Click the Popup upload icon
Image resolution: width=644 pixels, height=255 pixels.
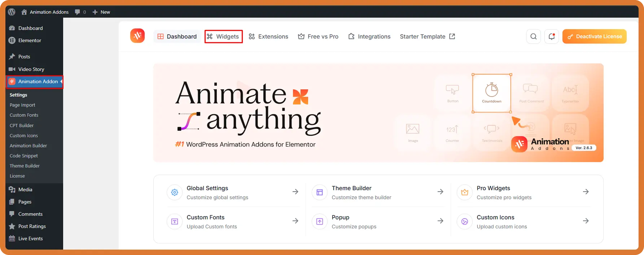[320, 222]
